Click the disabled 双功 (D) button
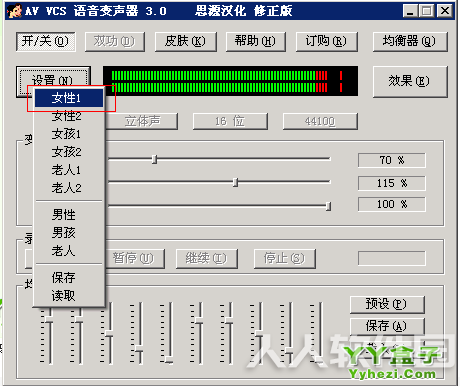Viewport: 460px width, 386px height. (x=115, y=42)
